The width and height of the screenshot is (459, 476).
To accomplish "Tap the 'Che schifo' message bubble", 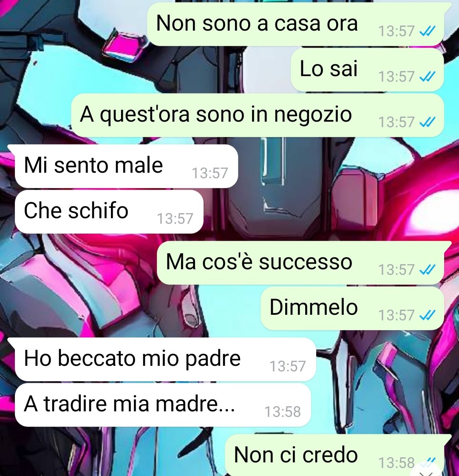I will [x=109, y=211].
